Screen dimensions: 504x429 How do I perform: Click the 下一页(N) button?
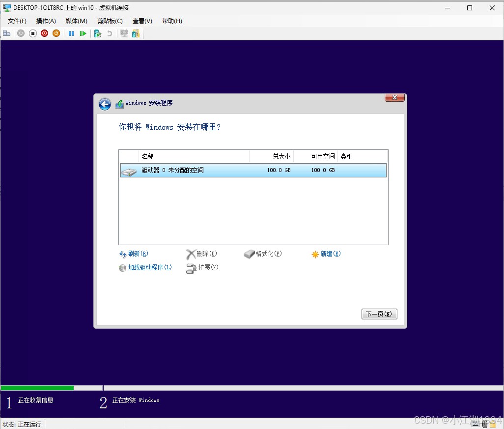379,314
